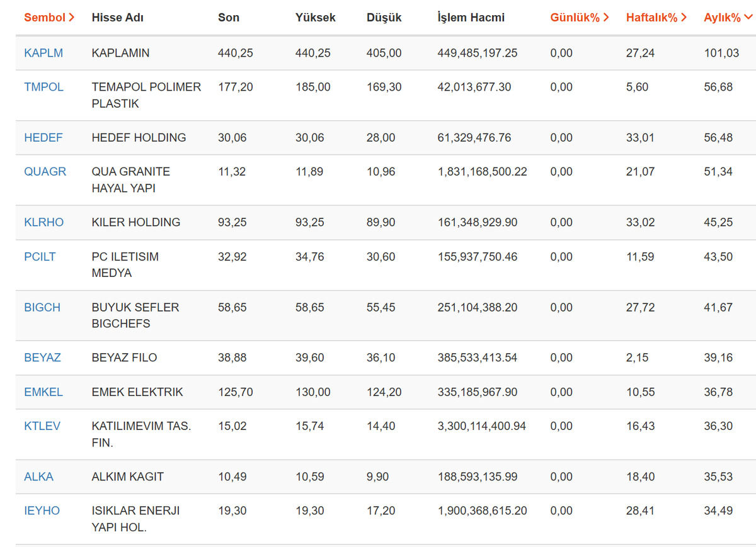Open the KTLEV stock link
This screenshot has height=547, width=756.
coord(42,426)
